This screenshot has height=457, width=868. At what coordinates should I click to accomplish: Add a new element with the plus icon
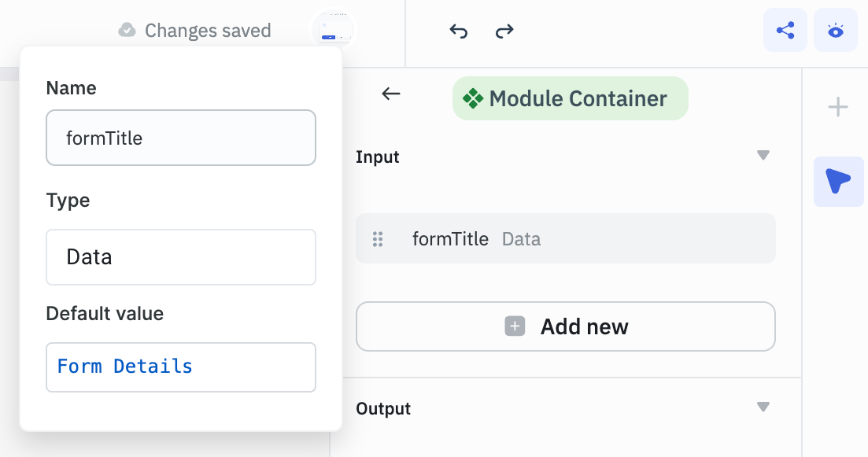(x=837, y=107)
